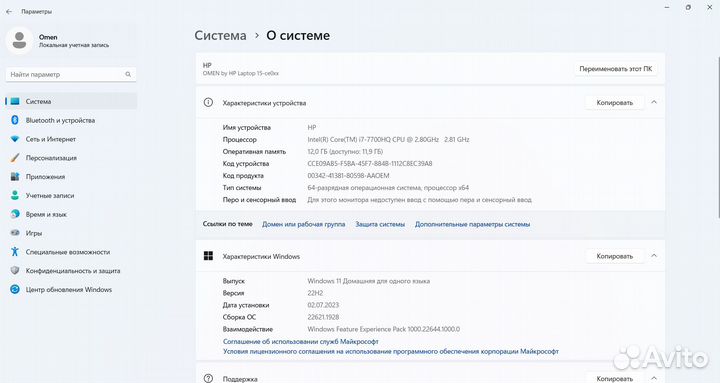This screenshot has height=383, width=720.
Task: Click the Windows logo beside Характеристики Windows
Action: (x=208, y=256)
